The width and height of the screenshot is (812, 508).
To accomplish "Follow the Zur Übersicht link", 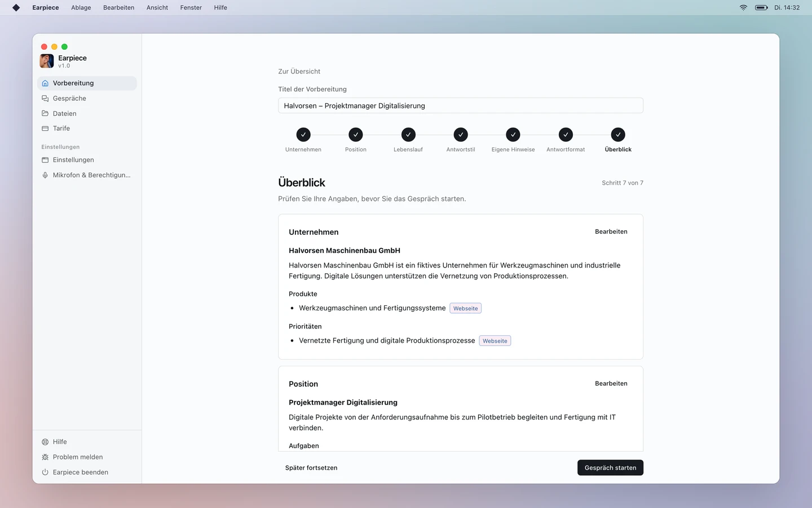I will [x=299, y=72].
